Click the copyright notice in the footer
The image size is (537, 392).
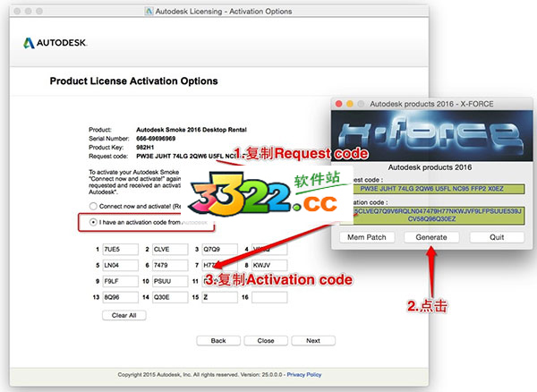[x=201, y=374]
